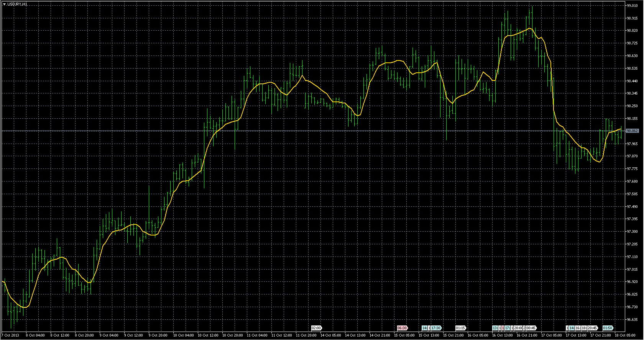The height and width of the screenshot is (340, 644).
Task: Click the 10 Oct 12:00 time label
Action: click(x=208, y=335)
